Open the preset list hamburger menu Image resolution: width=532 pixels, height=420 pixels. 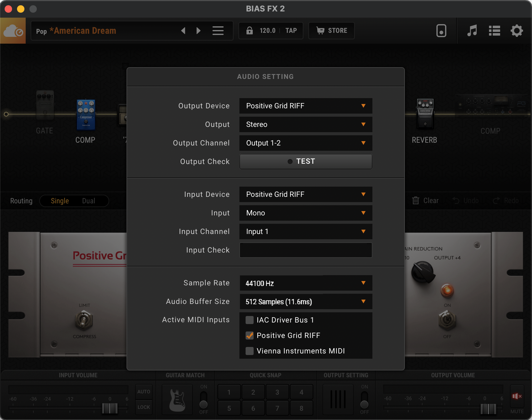(x=218, y=31)
